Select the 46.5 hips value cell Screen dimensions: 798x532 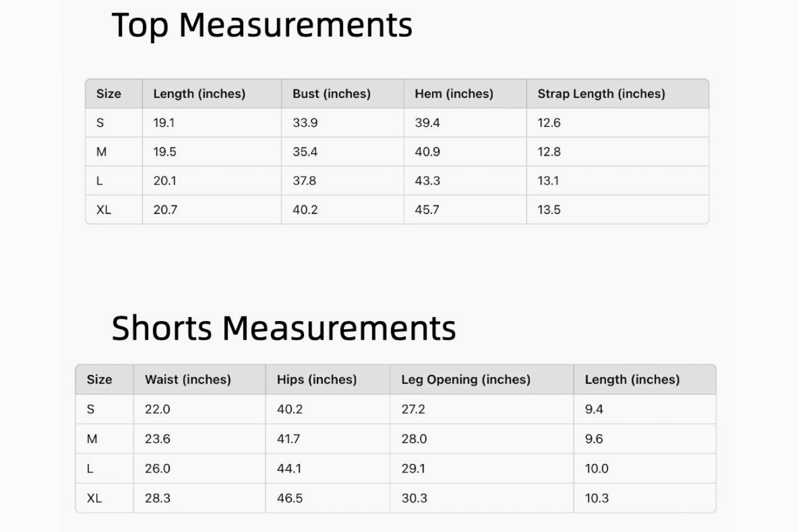pyautogui.click(x=289, y=498)
